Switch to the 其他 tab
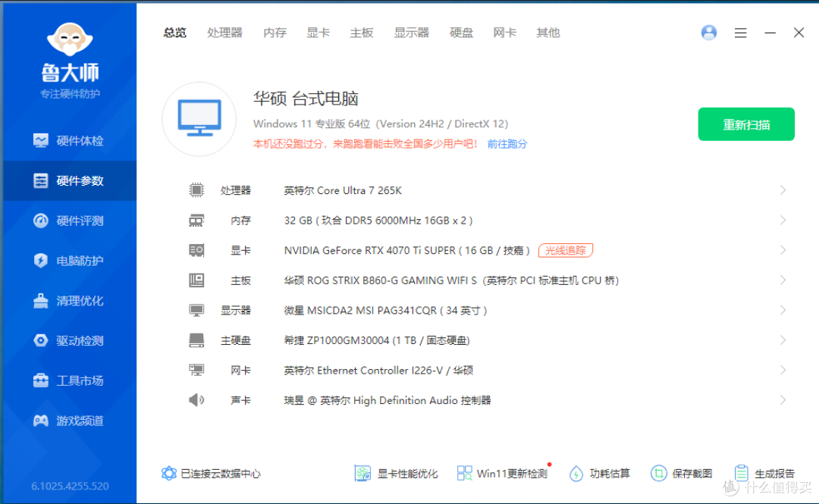 (548, 33)
